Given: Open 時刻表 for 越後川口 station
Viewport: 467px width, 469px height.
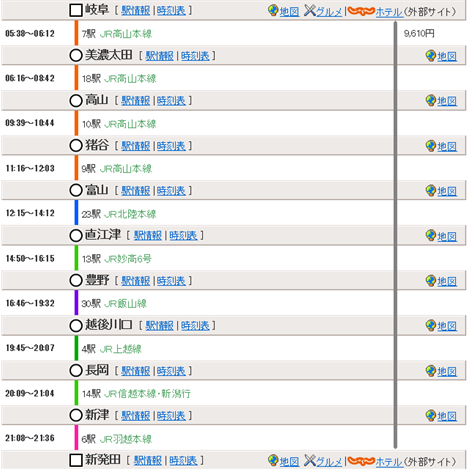Looking at the screenshot, I should pyautogui.click(x=195, y=325).
